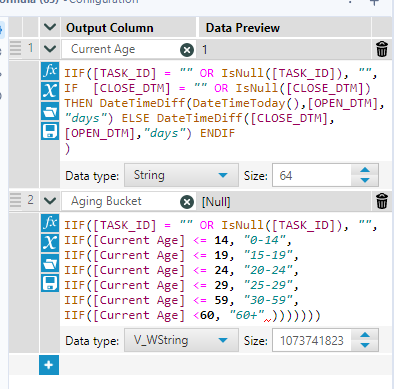Open columns and constants (X) for Aging Bucket
The image size is (394, 389).
(50, 243)
